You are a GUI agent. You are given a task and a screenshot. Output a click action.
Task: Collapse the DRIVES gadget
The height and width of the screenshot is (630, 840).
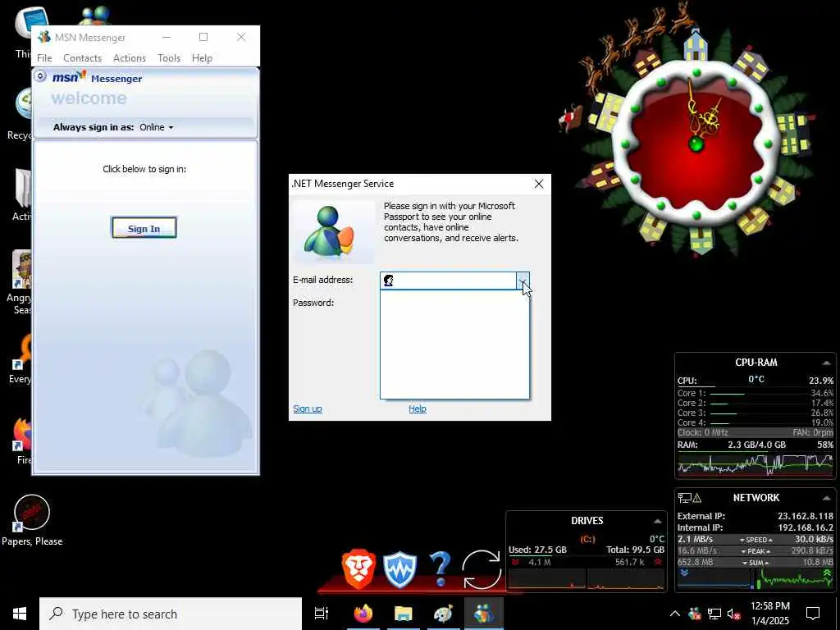[x=657, y=521]
